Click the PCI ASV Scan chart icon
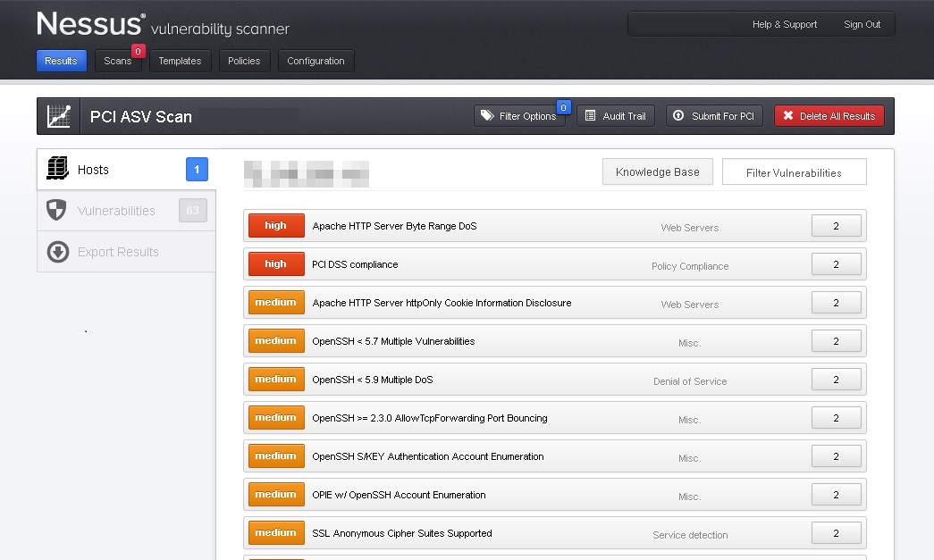 (x=59, y=116)
